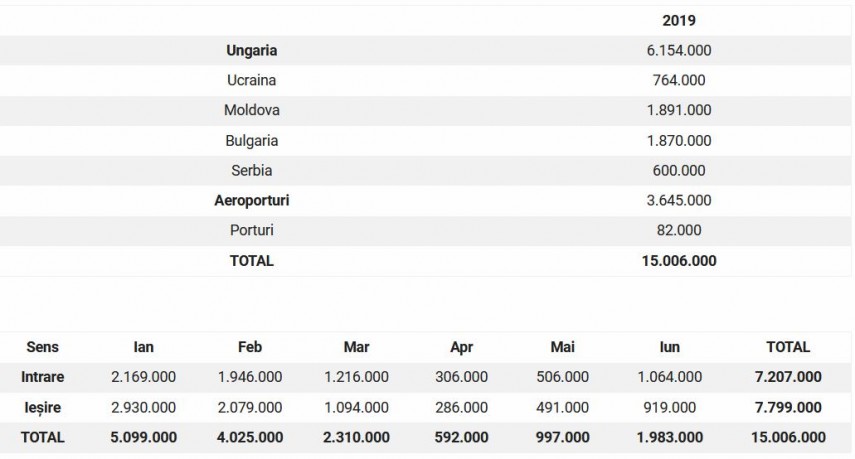This screenshot has height=459, width=855.
Task: Click the Iun column header
Action: click(670, 347)
